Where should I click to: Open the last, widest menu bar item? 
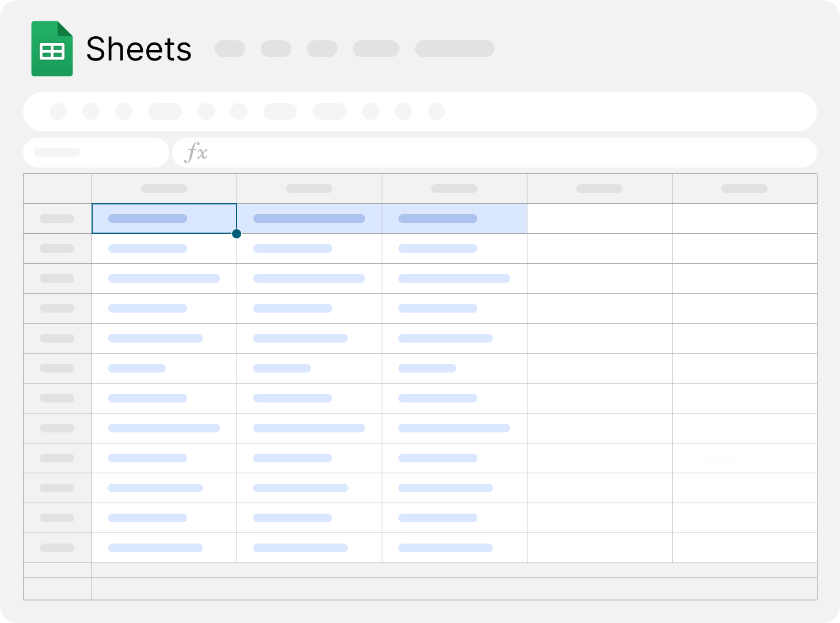pyautogui.click(x=454, y=49)
